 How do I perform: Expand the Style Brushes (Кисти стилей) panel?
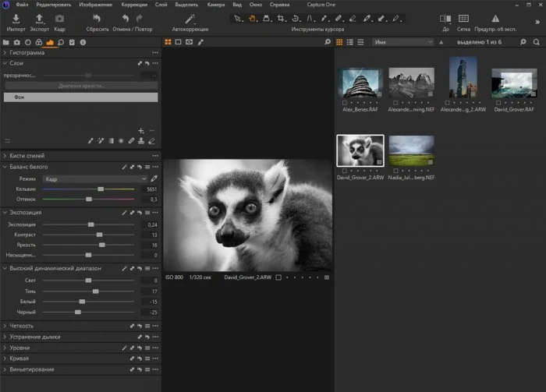5,156
